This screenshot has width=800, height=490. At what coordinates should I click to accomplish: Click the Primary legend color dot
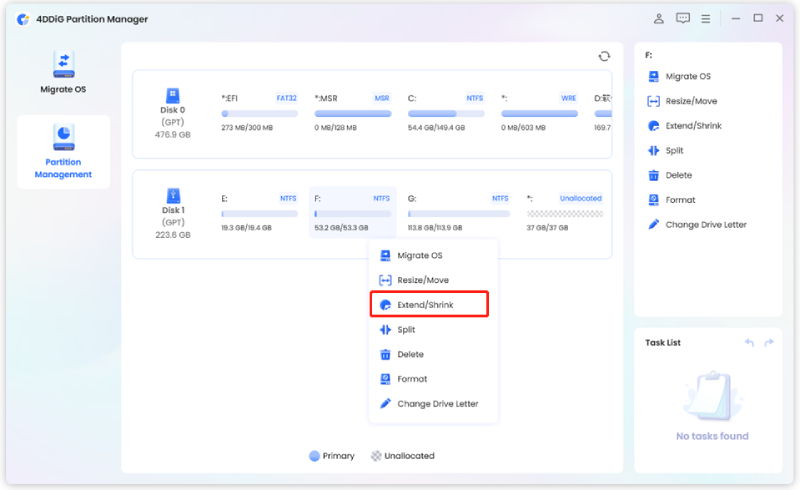click(x=314, y=456)
